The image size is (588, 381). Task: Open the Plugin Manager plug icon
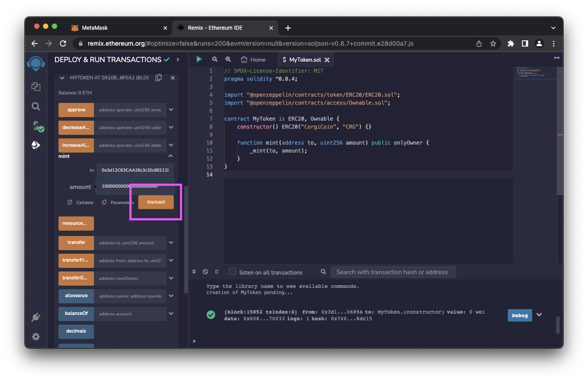click(x=36, y=317)
